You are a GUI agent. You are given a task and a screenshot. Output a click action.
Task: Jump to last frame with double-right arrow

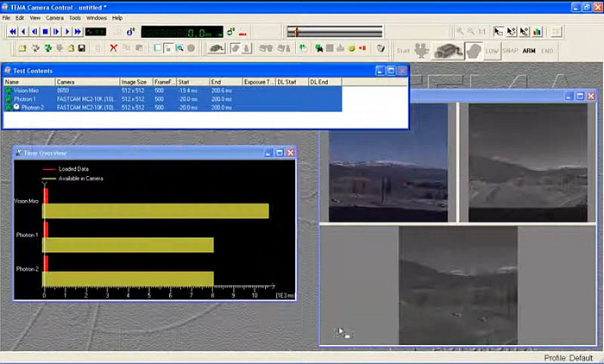(x=78, y=32)
